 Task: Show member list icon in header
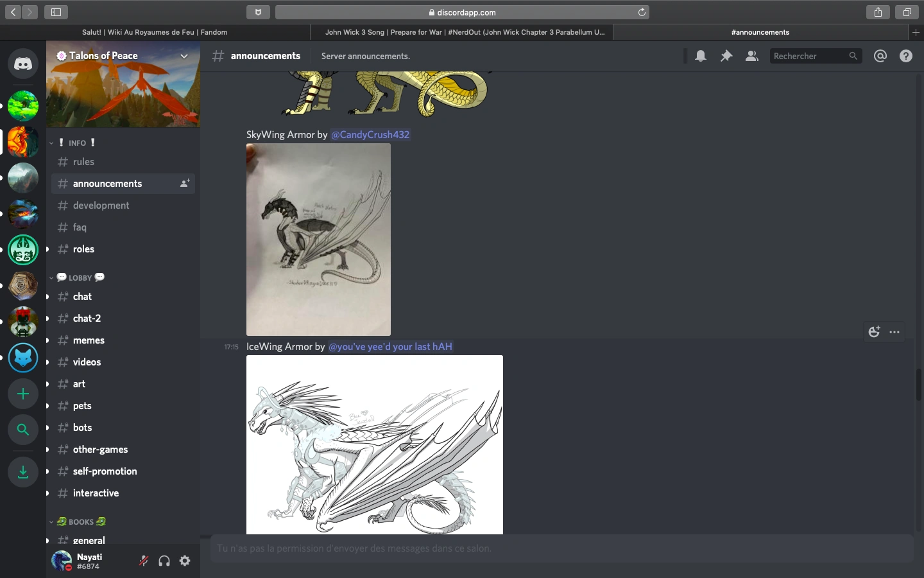(751, 57)
